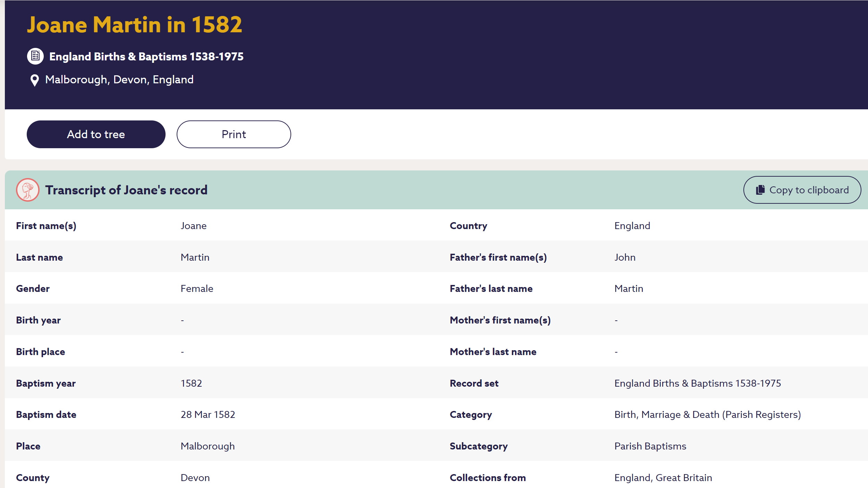Click the Subcategory value Parish Baptisms
This screenshot has width=868, height=488.
tap(650, 446)
